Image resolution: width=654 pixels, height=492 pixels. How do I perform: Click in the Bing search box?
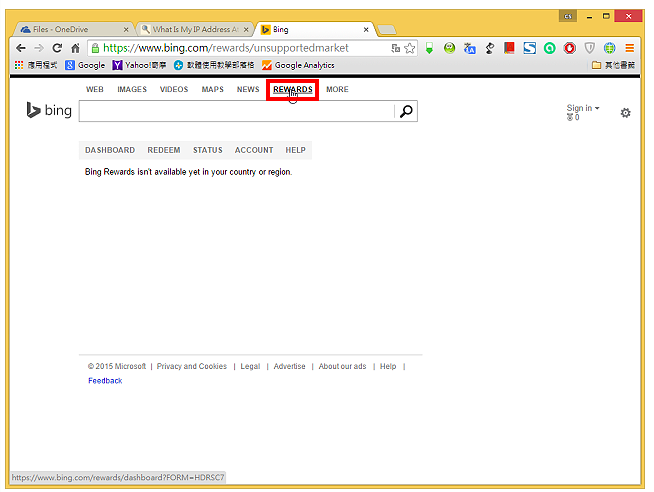[236, 111]
